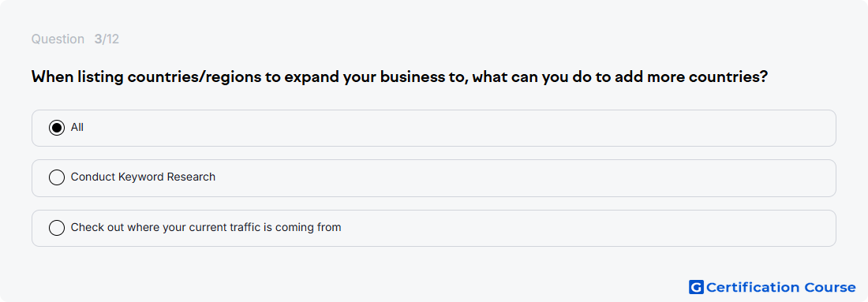This screenshot has height=302, width=868.
Task: Click the "All" option label text
Action: coord(77,127)
